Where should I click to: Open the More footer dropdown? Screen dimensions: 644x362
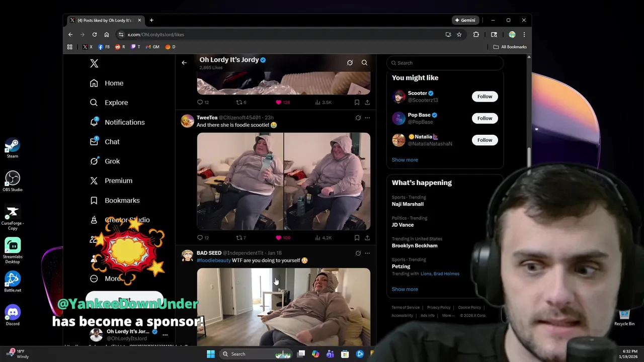click(x=448, y=315)
